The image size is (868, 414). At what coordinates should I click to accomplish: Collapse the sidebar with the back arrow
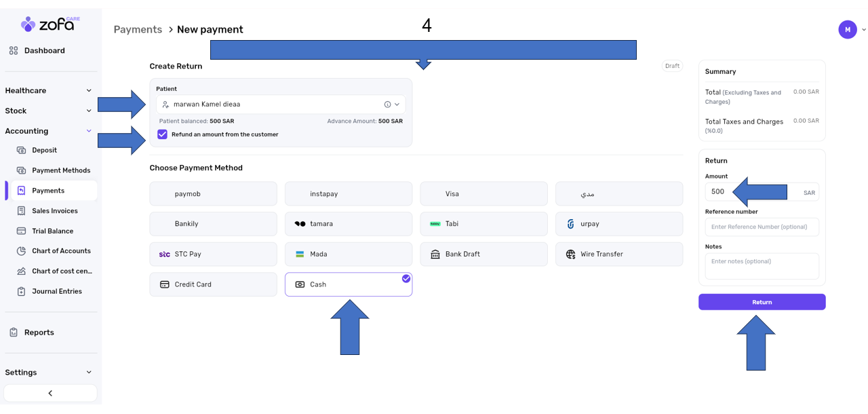tap(50, 393)
